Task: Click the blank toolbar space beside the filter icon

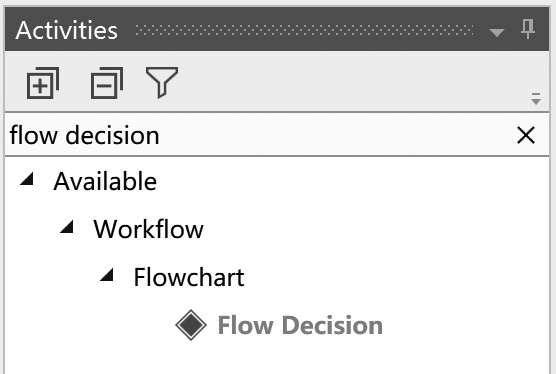Action: [351, 82]
